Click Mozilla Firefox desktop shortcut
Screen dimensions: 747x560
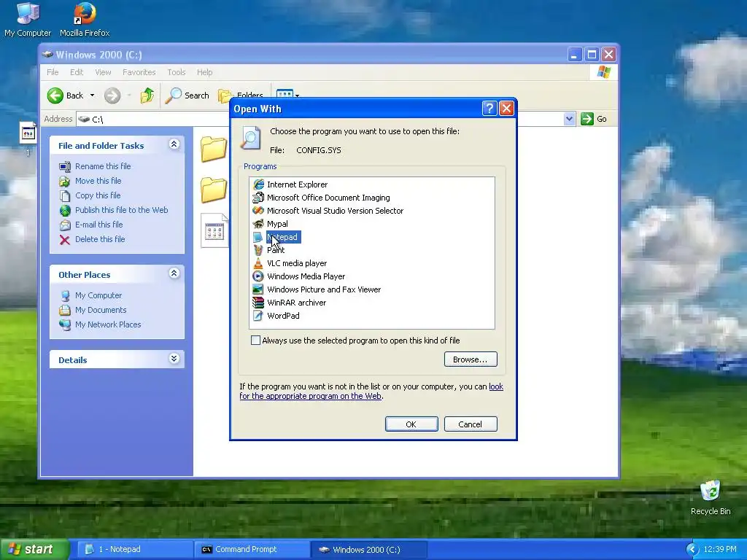85,19
